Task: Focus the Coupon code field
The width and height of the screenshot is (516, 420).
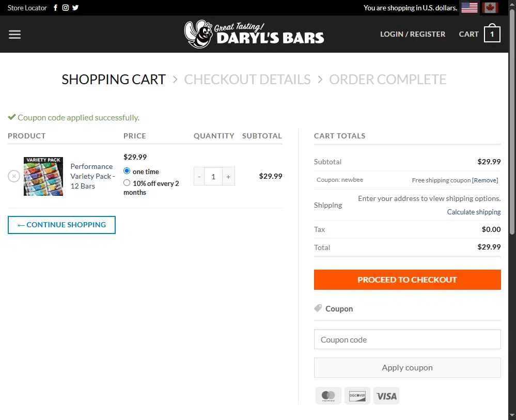Action: pos(407,339)
